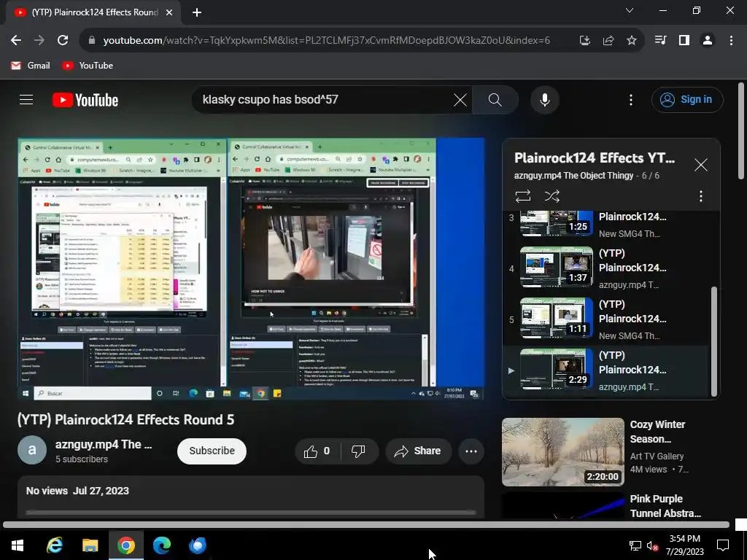Viewport: 747px width, 560px height.
Task: Click the Art TV Gallery channel name
Action: pos(657,456)
